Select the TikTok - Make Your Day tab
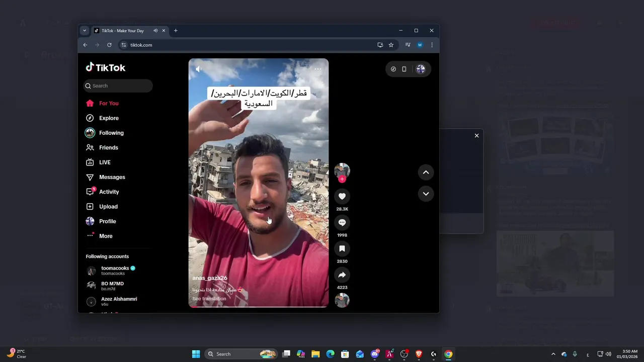Image resolution: width=644 pixels, height=362 pixels. point(129,31)
